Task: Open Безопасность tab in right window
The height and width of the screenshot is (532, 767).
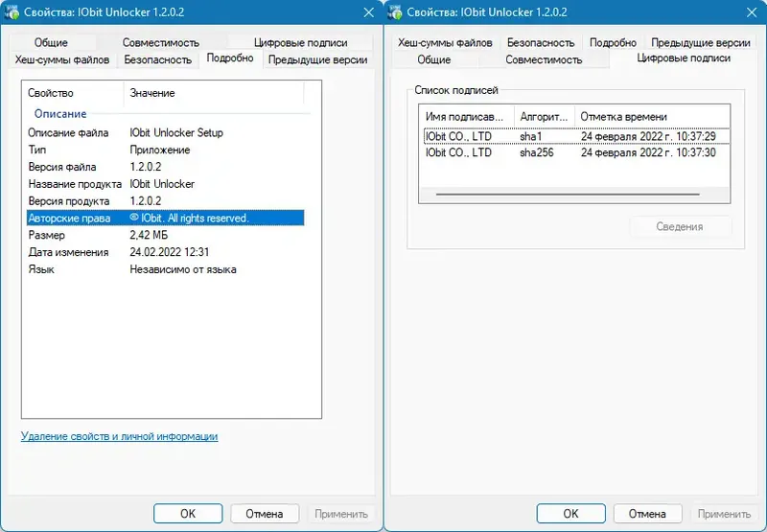Action: [541, 42]
